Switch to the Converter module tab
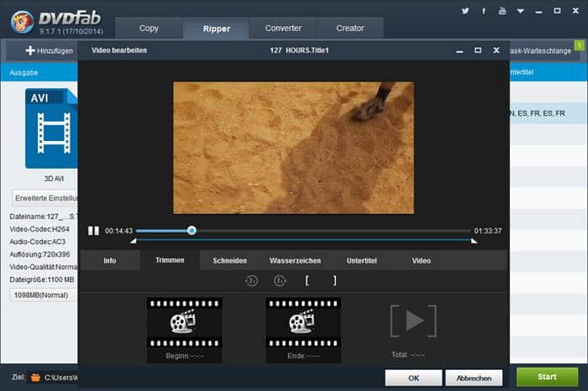 pos(283,28)
